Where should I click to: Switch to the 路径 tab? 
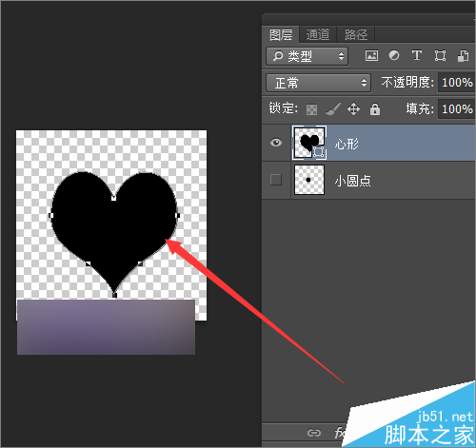(356, 34)
